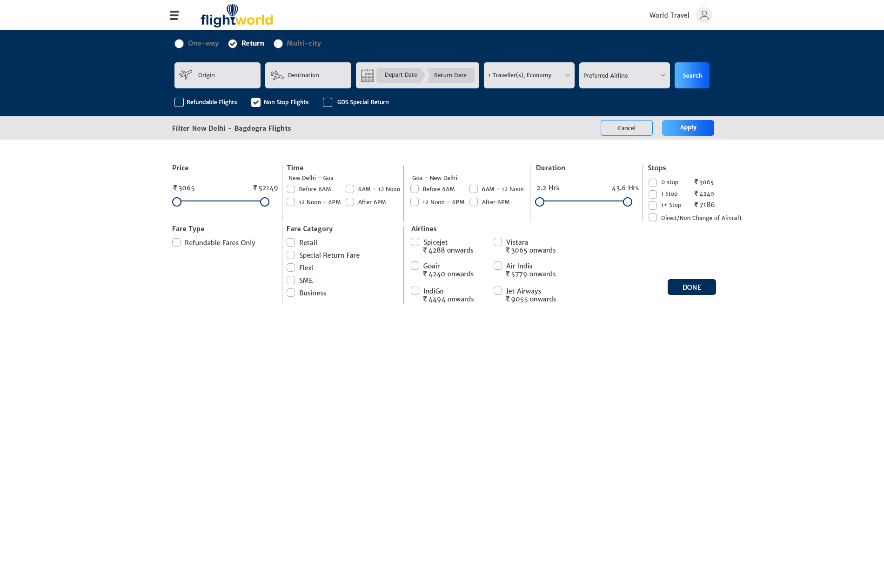Click the DONE button
Screen dimensions: 884x588
[692, 287]
